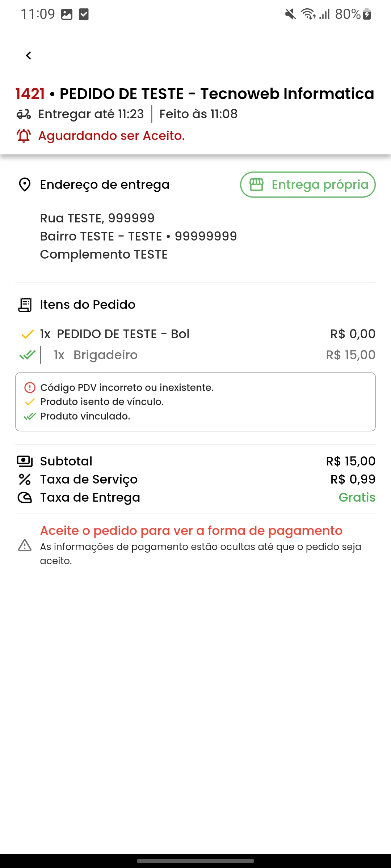Tap the delivery scooter icon
The width and height of the screenshot is (391, 868).
coord(24,114)
